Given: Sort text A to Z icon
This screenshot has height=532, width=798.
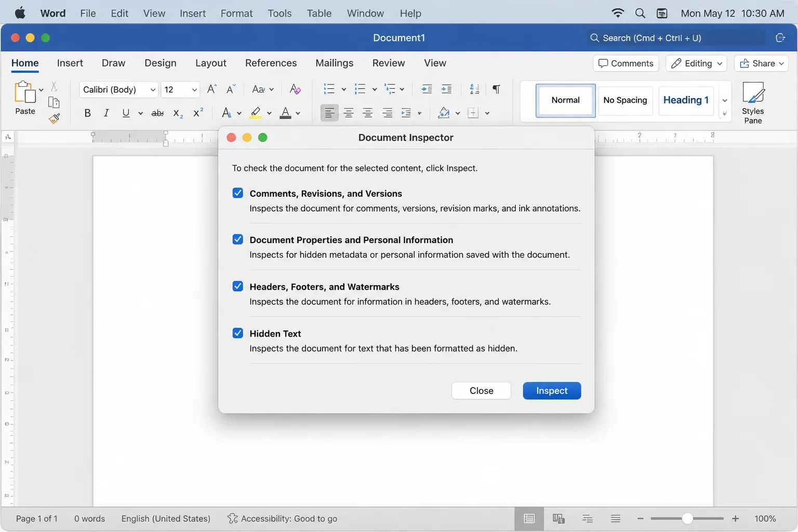Looking at the screenshot, I should click(474, 89).
